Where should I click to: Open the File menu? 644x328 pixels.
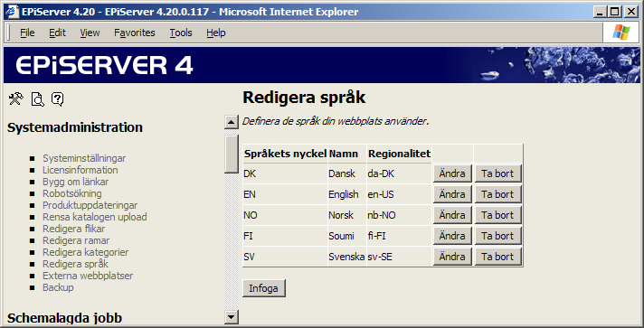[27, 33]
